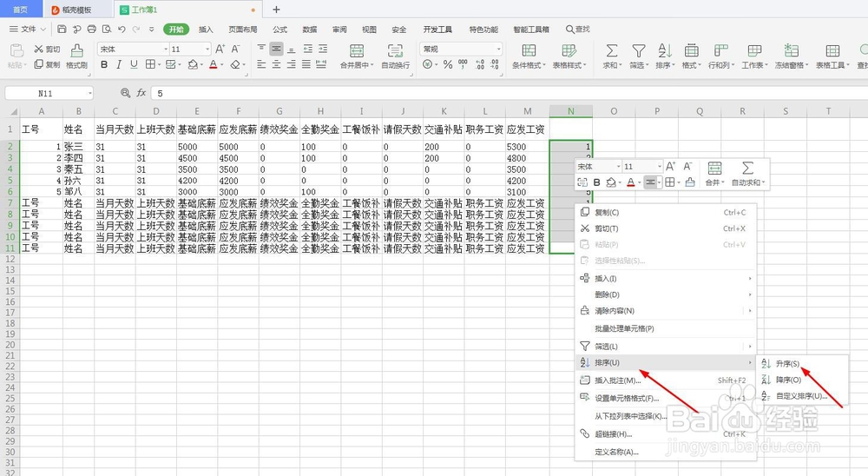Click the 首页 home tab button
This screenshot has height=476, width=868.
(21, 10)
